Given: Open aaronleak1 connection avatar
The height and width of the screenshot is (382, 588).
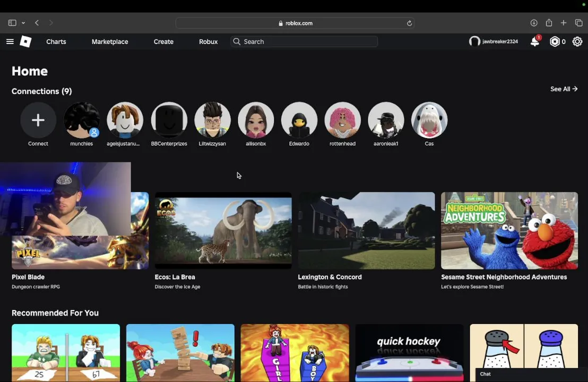Looking at the screenshot, I should coord(386,120).
